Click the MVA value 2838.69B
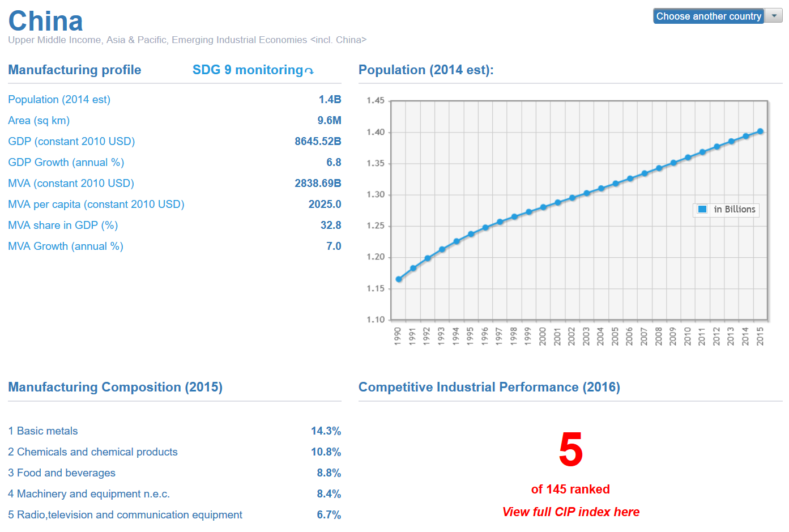Viewport: 789px width, 532px height. (x=318, y=184)
